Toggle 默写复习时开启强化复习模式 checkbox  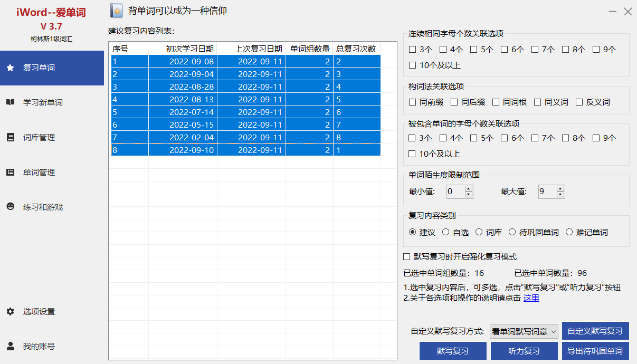(406, 257)
